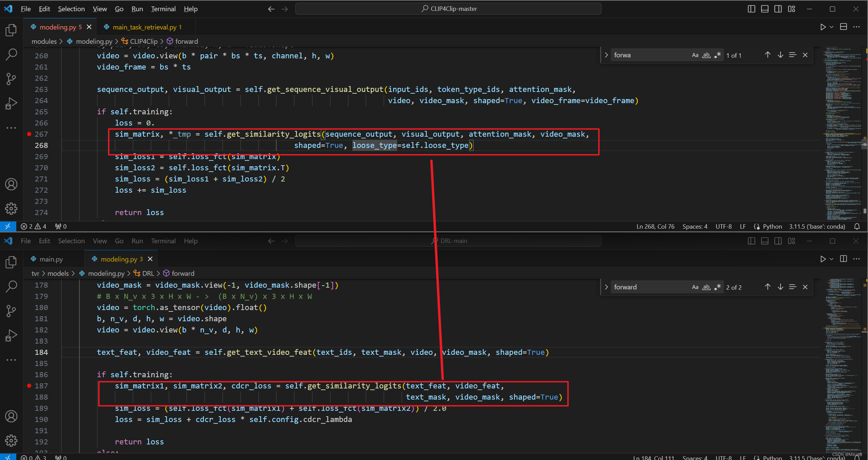Click errors and warnings count in CLIP4Clip-master status bar
The height and width of the screenshot is (460, 868).
click(x=34, y=226)
